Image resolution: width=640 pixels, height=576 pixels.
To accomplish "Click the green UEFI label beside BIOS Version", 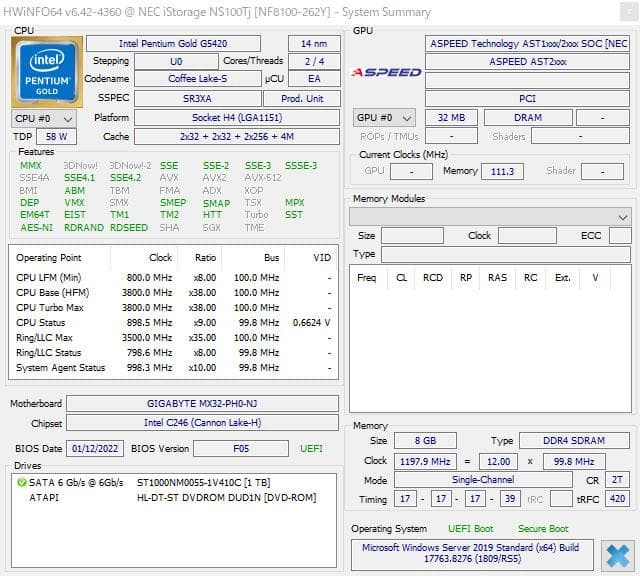I will pyautogui.click(x=311, y=448).
